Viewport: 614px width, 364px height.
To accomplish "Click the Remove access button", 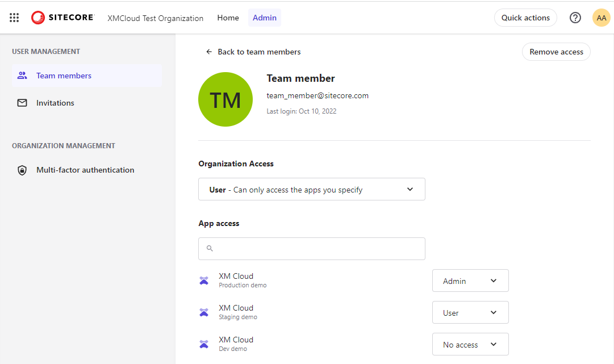I will [x=555, y=52].
